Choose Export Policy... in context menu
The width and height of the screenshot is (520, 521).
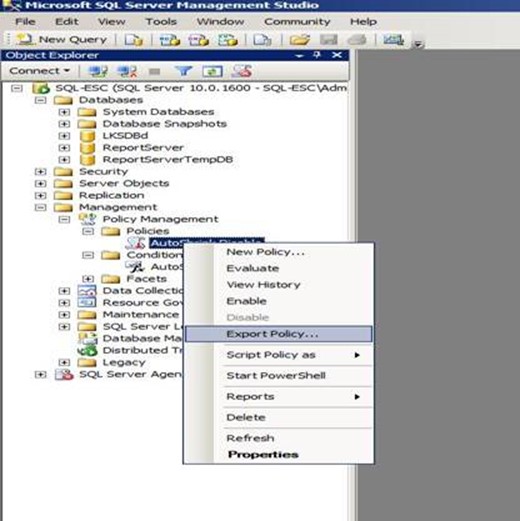click(278, 334)
